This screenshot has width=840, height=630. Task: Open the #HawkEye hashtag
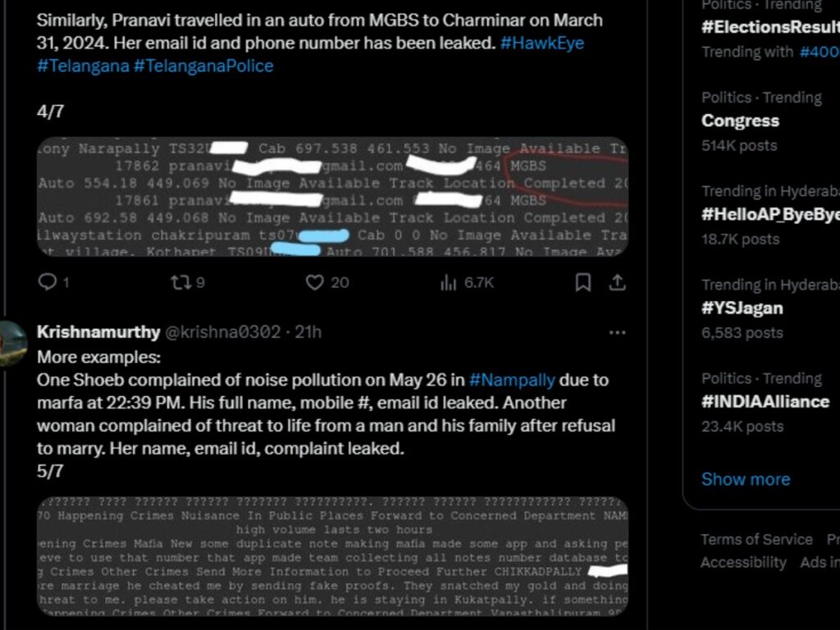coord(541,43)
